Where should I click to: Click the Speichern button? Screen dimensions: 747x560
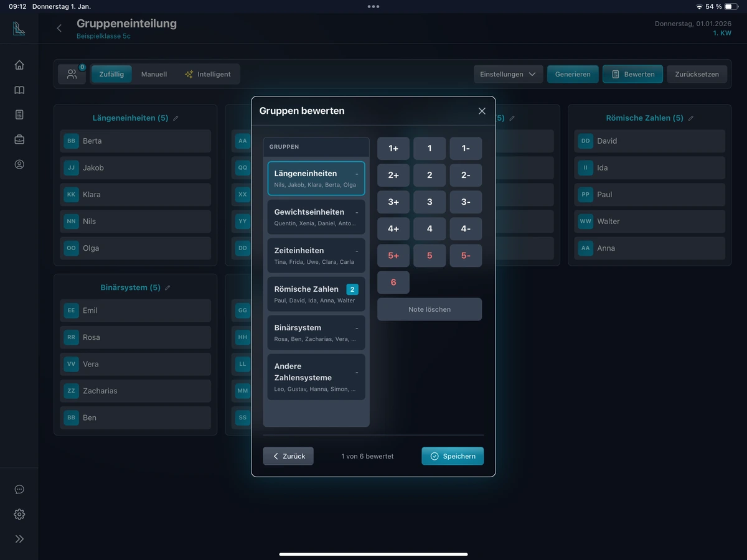(453, 456)
